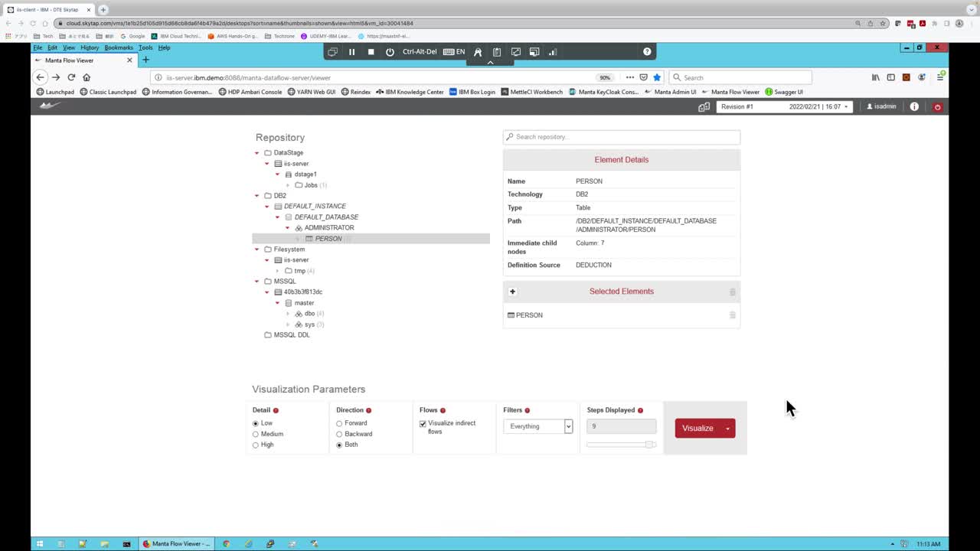
Task: Open the Edit menu
Action: (52, 47)
